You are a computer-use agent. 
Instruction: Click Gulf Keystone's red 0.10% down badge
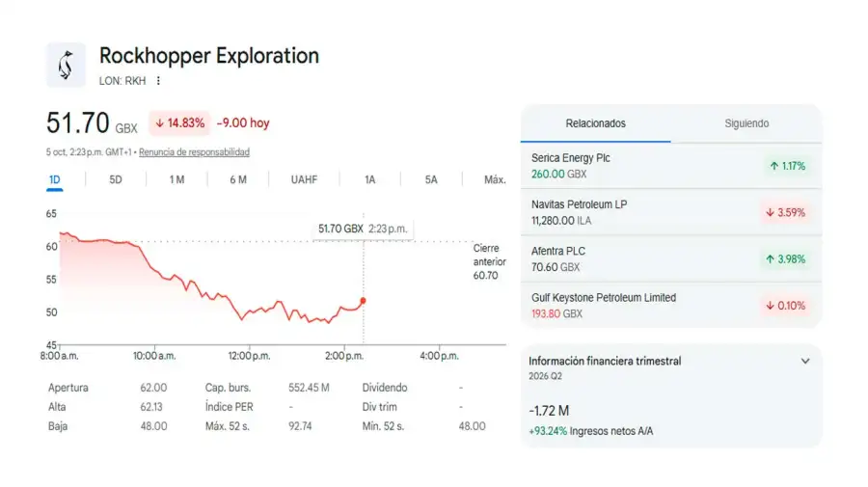785,306
